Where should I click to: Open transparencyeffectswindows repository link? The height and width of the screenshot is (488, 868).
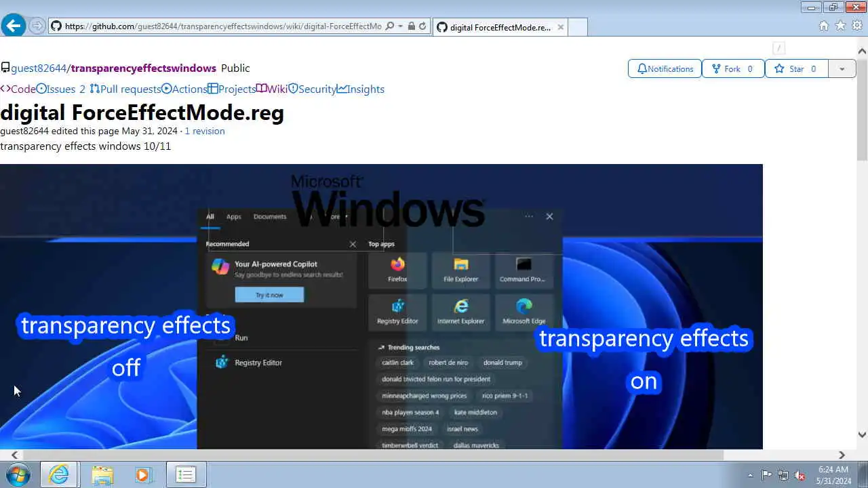(143, 68)
